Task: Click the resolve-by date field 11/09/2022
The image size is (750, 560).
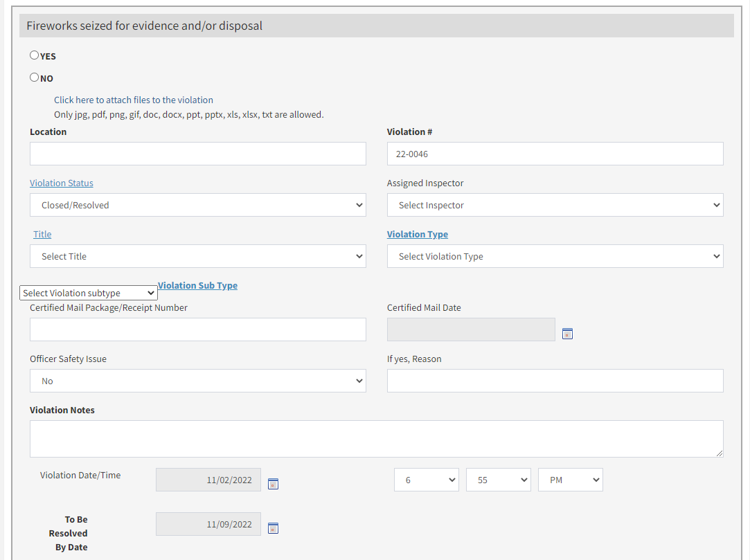Action: 208,525
